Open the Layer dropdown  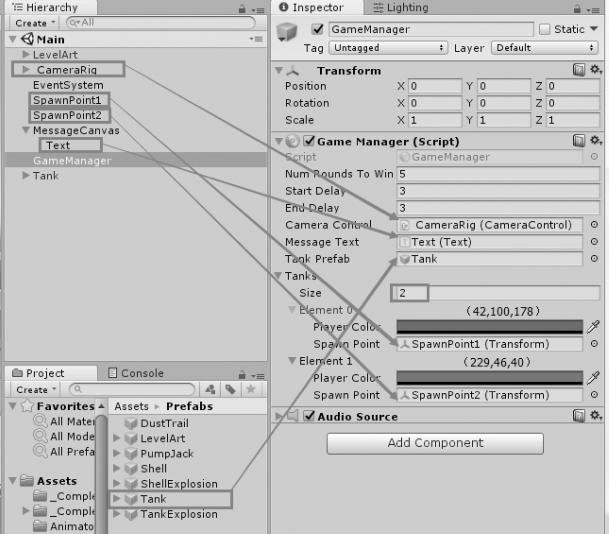545,48
